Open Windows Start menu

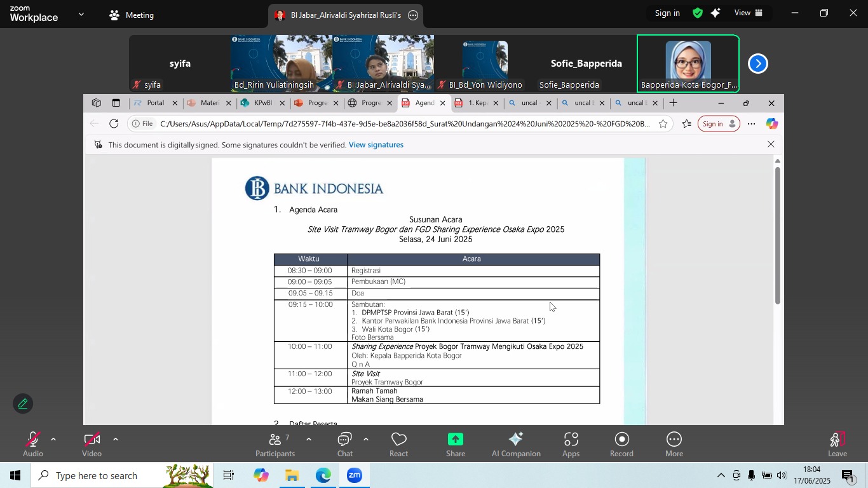tap(15, 475)
